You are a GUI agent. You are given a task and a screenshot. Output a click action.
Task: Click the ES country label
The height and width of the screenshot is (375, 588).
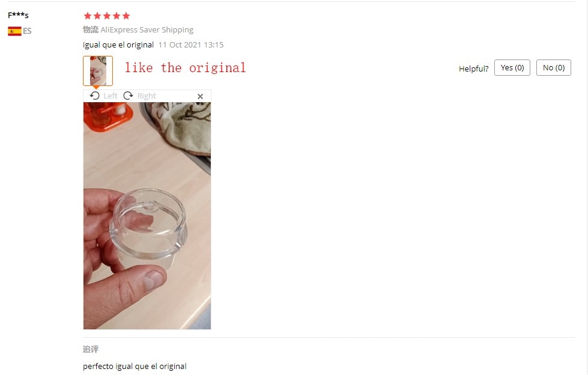point(27,31)
